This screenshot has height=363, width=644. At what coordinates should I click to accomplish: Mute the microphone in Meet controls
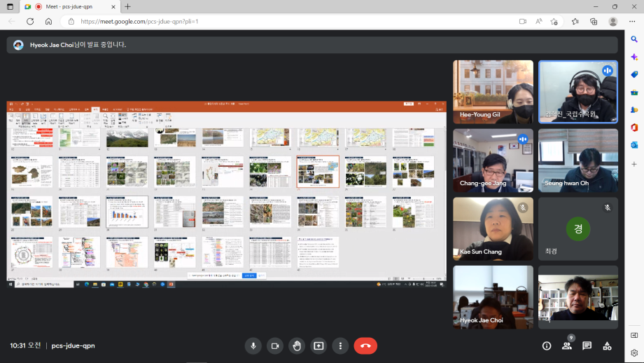pos(253,345)
